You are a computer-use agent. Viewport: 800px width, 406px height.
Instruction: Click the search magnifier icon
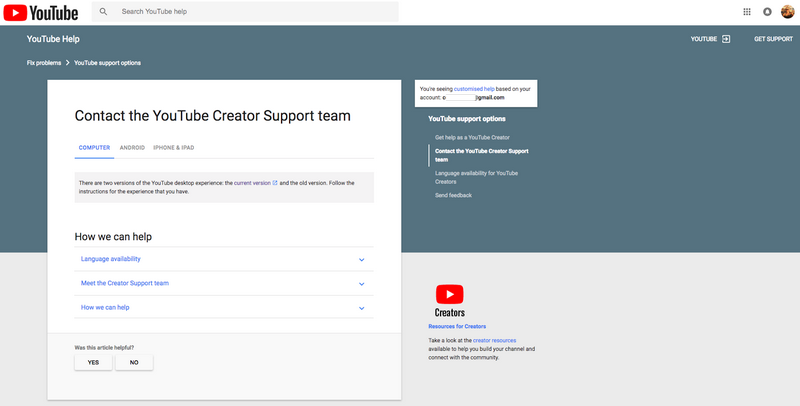(103, 11)
